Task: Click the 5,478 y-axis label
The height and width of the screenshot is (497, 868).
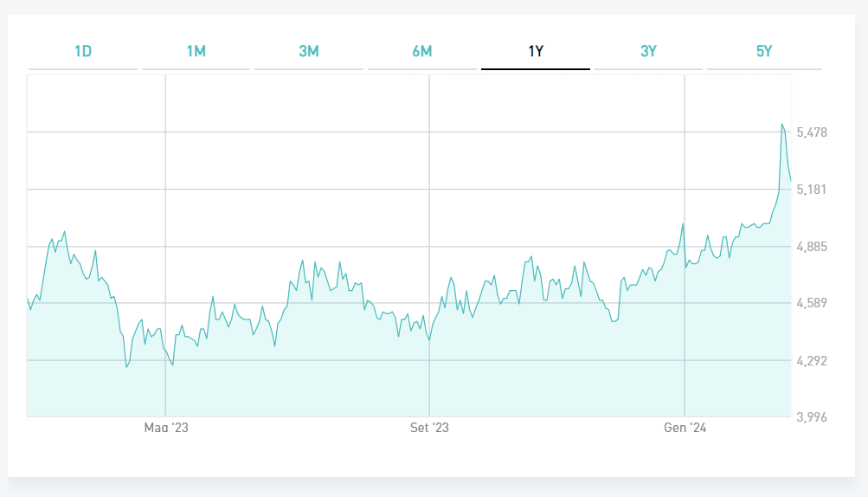Action: 812,132
